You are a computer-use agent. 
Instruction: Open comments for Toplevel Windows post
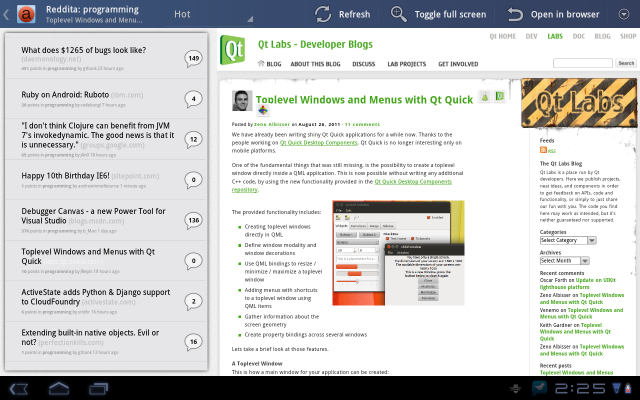pos(193,261)
